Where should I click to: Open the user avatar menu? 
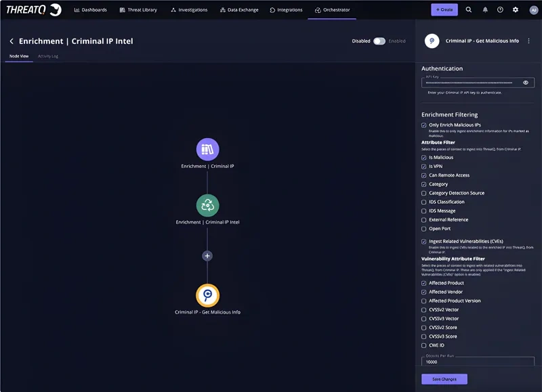[x=533, y=10]
